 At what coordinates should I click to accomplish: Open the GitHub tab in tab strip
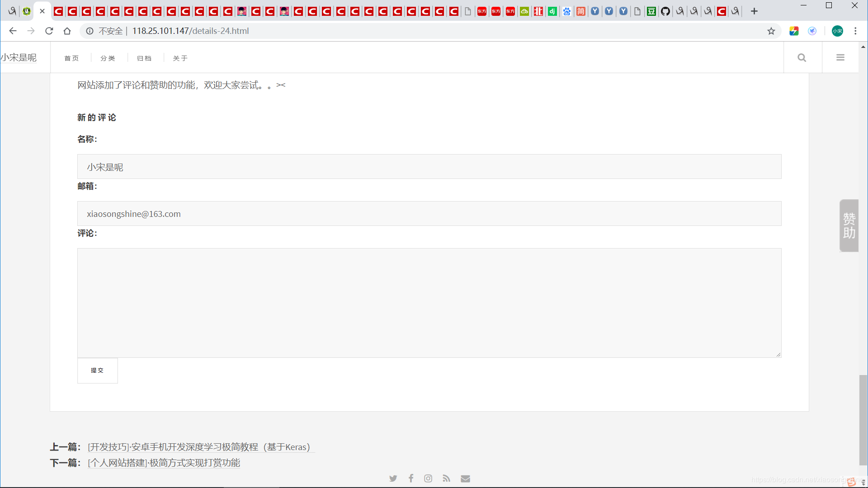pos(665,11)
